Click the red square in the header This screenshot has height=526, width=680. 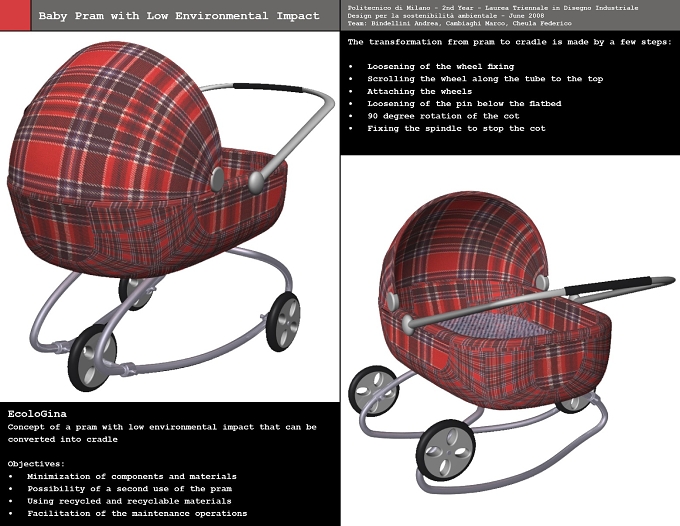tap(15, 15)
